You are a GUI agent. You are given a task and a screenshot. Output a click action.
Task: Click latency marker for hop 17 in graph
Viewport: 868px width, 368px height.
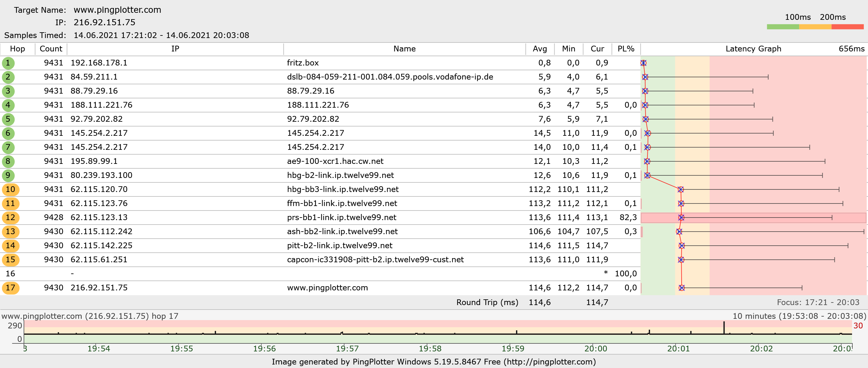click(x=682, y=288)
